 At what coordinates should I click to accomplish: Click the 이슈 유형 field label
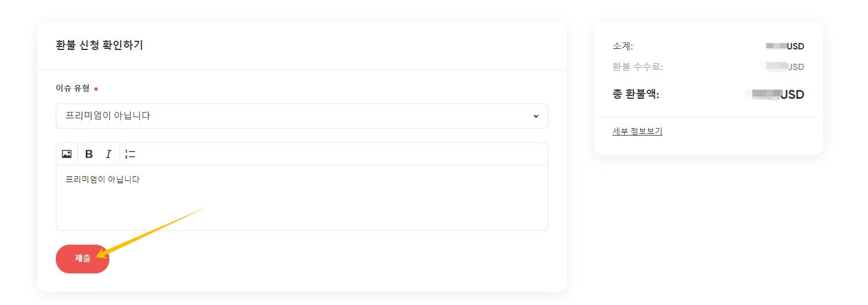click(73, 88)
